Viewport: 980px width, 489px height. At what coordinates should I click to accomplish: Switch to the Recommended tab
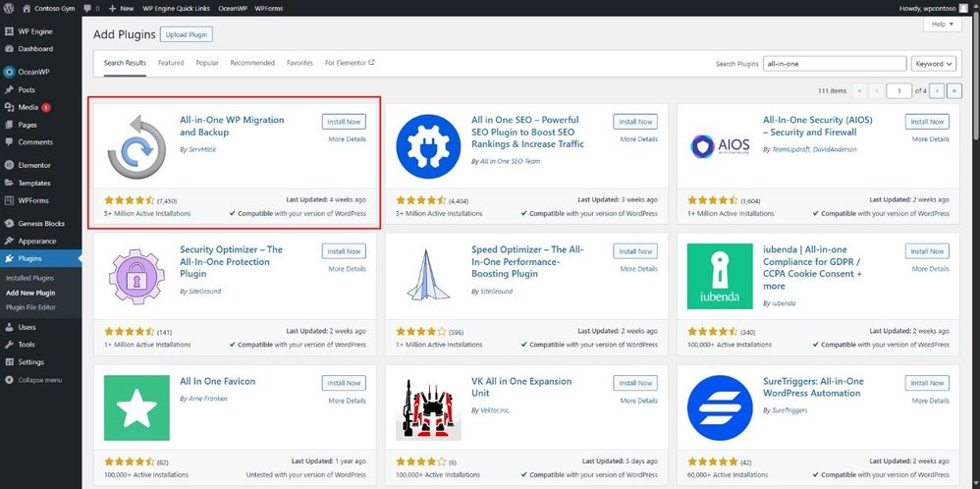(x=252, y=63)
